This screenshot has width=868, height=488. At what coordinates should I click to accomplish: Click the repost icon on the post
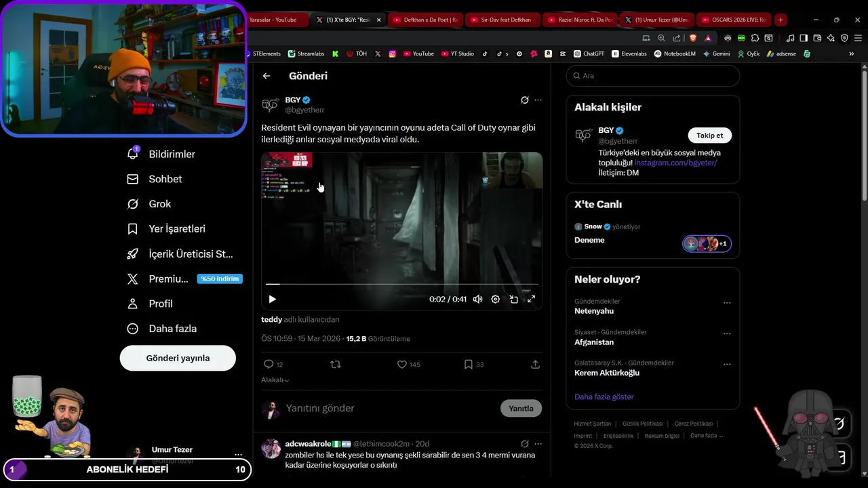tap(335, 365)
